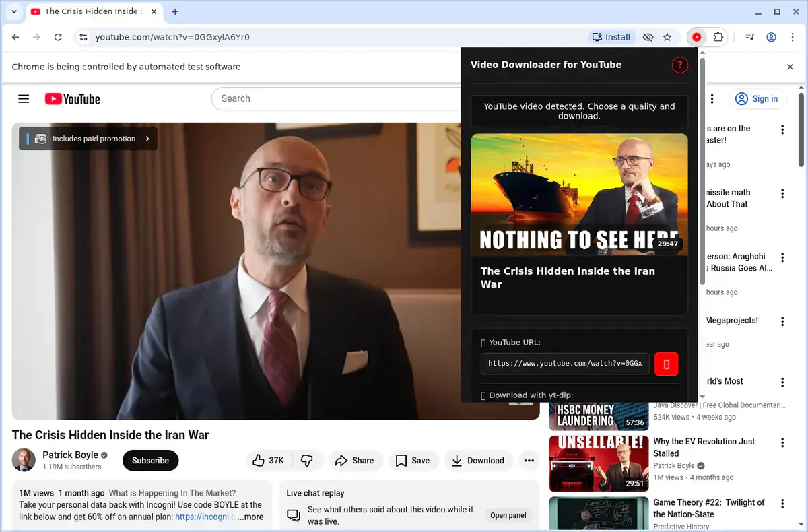Subscribe to Patrick Boyle
The width and height of the screenshot is (808, 532).
point(150,461)
